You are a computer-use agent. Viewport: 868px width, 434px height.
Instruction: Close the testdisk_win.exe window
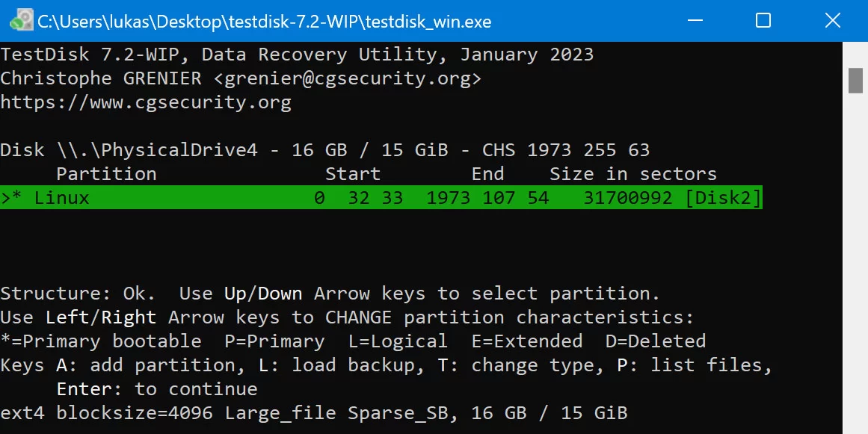click(833, 21)
